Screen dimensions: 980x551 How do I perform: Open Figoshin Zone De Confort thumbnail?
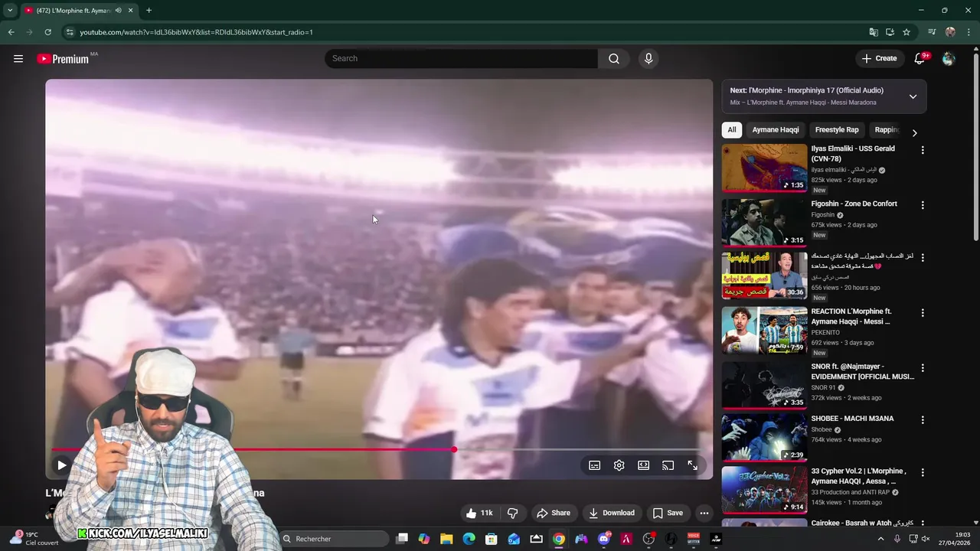[x=764, y=223]
